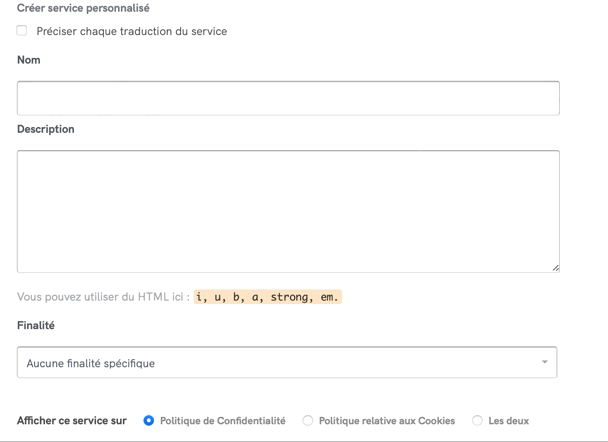Click the Description textarea resize handle
The image size is (608, 442).
point(555,268)
